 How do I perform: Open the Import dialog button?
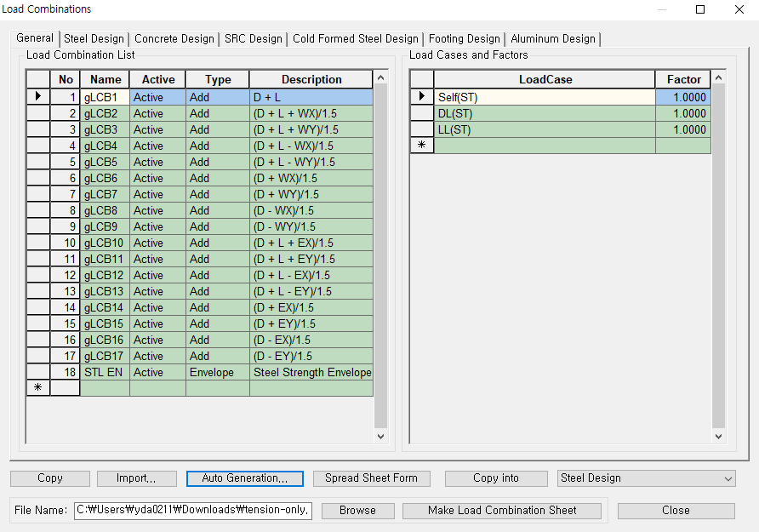tap(136, 478)
